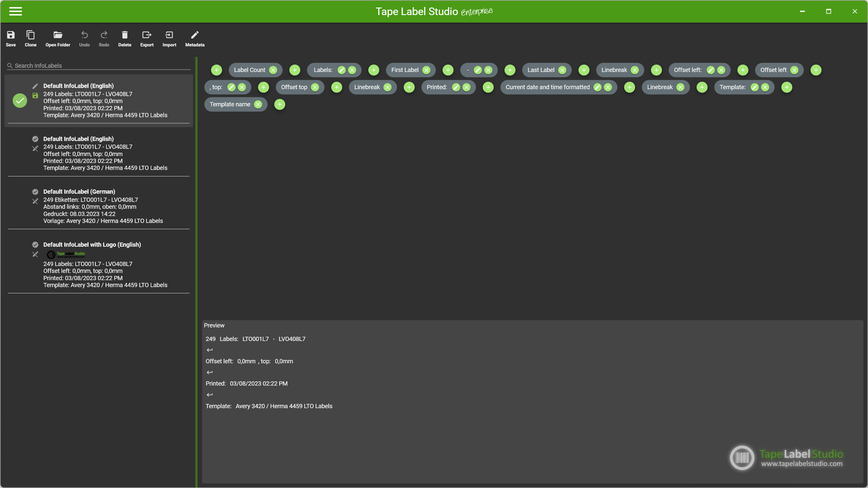
Task: Remove Current date and time formatted chip
Action: pos(608,87)
